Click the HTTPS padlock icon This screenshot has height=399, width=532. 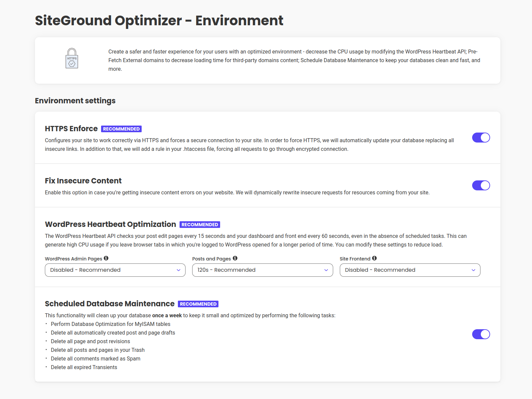[72, 58]
